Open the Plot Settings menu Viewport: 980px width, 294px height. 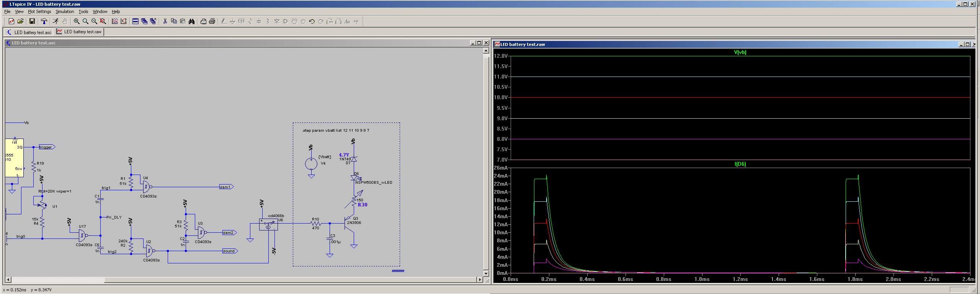pos(39,11)
